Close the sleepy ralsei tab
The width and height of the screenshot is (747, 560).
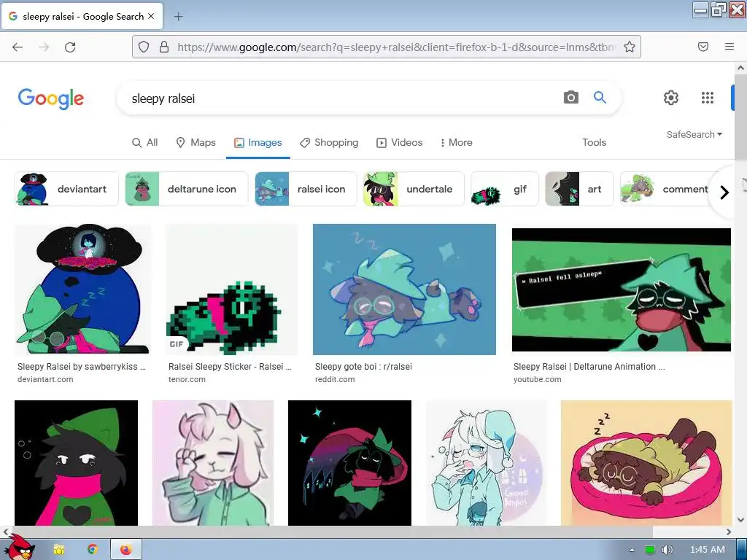point(151,16)
